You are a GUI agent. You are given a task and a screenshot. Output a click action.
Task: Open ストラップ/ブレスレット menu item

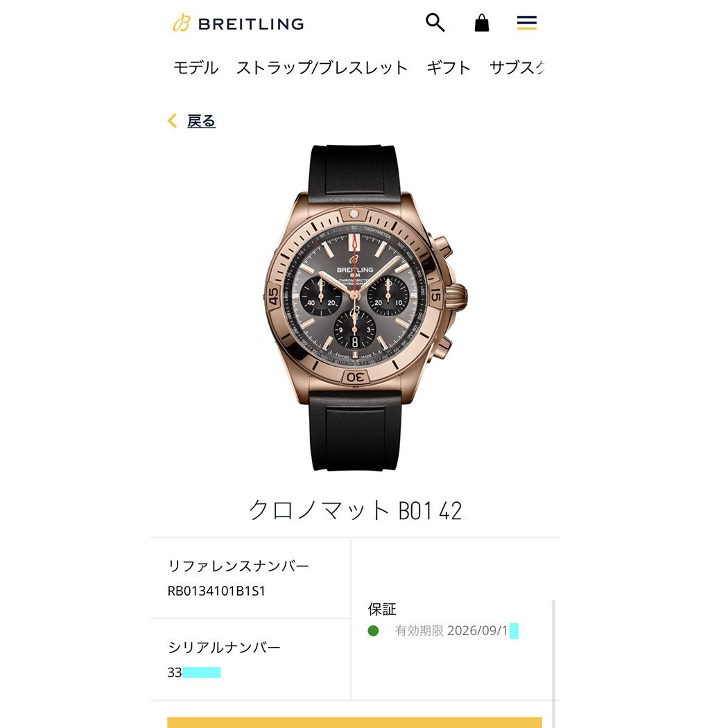[x=322, y=68]
